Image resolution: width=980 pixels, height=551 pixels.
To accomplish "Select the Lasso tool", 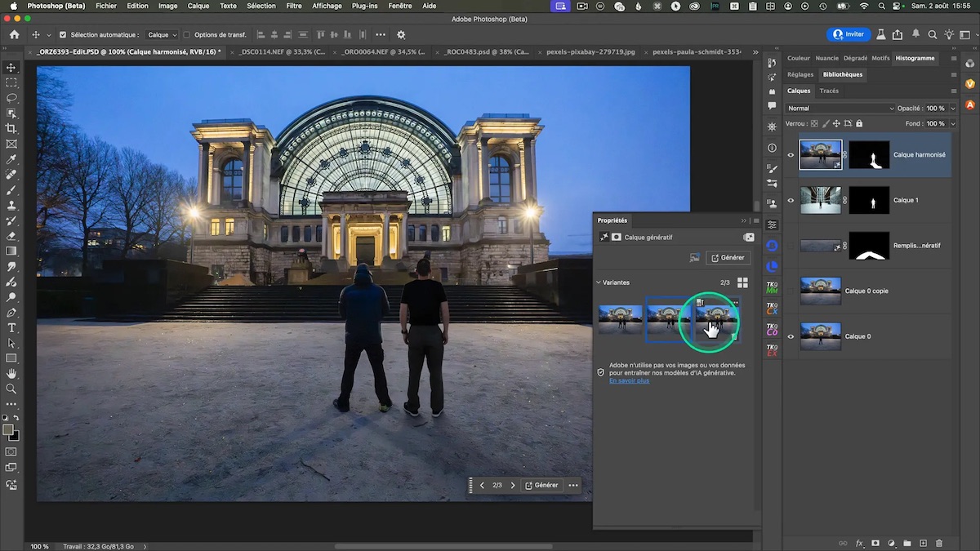I will [11, 98].
